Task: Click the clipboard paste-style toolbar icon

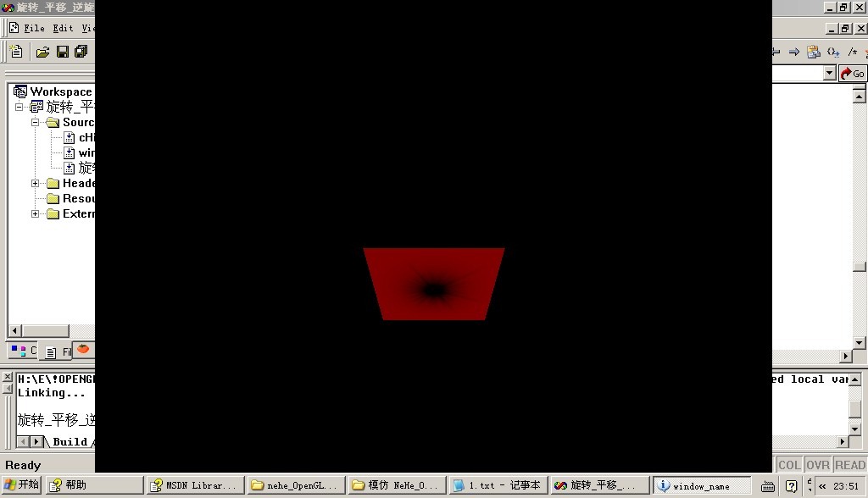Action: 813,52
